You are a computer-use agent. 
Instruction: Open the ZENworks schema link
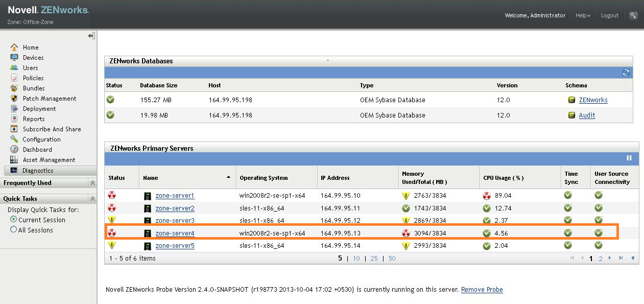[593, 100]
